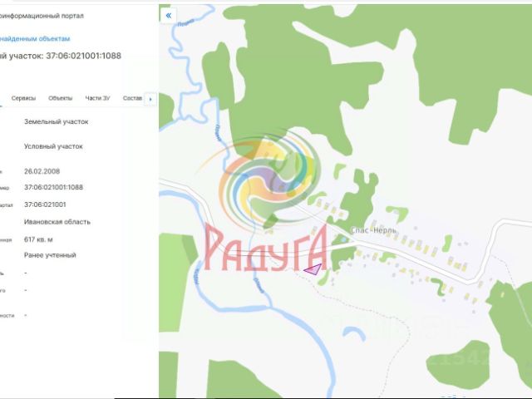Show more tabs with the right arrow
The width and height of the screenshot is (532, 399).
[x=150, y=99]
